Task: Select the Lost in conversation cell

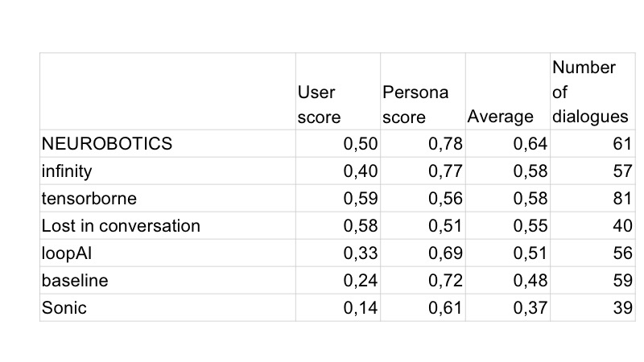Action: click(121, 226)
